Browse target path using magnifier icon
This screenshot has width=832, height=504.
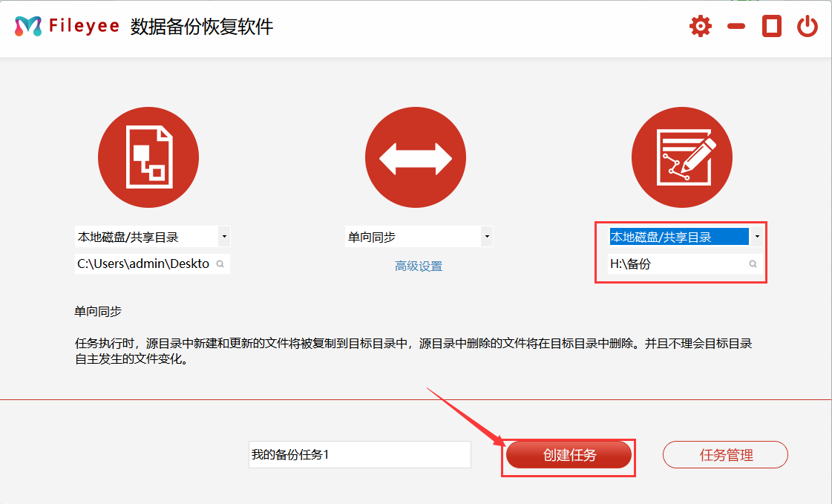coord(753,264)
